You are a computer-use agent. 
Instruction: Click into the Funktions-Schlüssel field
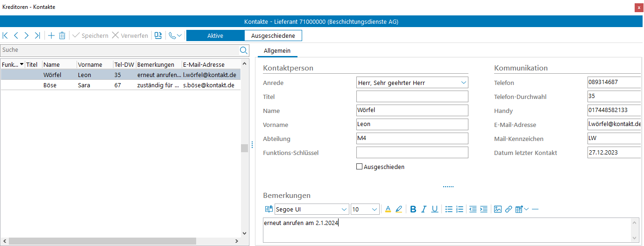point(411,153)
